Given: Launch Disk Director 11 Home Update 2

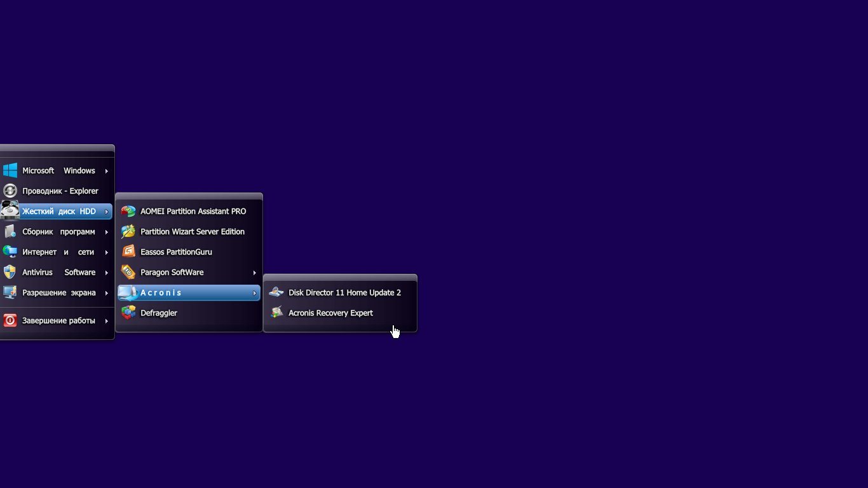Looking at the screenshot, I should [x=340, y=292].
